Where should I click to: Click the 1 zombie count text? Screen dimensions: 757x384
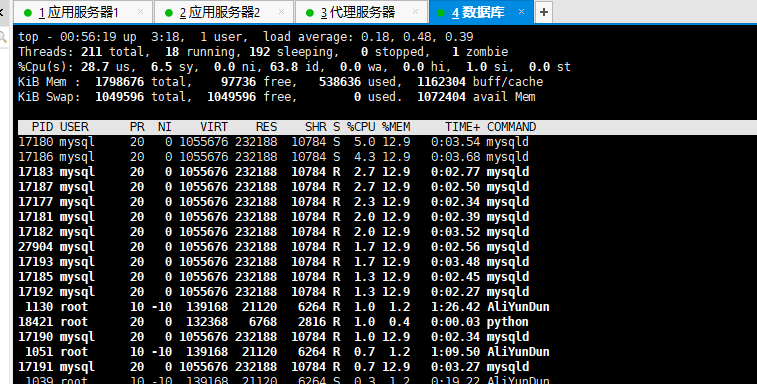point(480,52)
